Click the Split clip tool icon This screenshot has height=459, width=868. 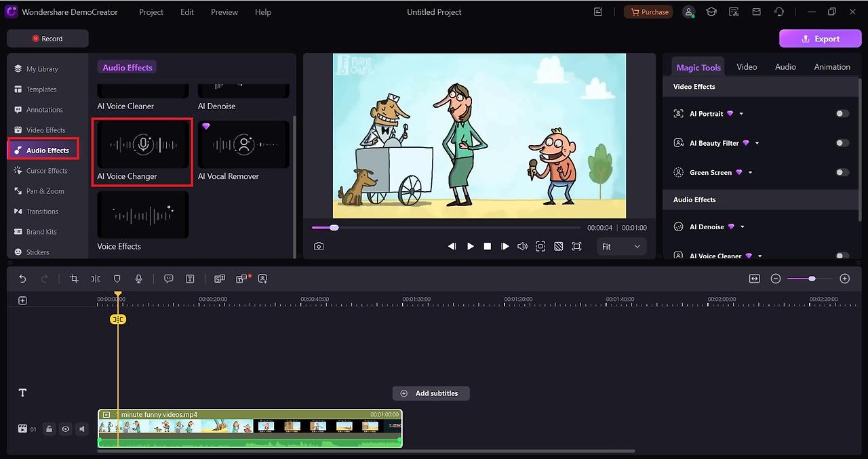coord(96,279)
